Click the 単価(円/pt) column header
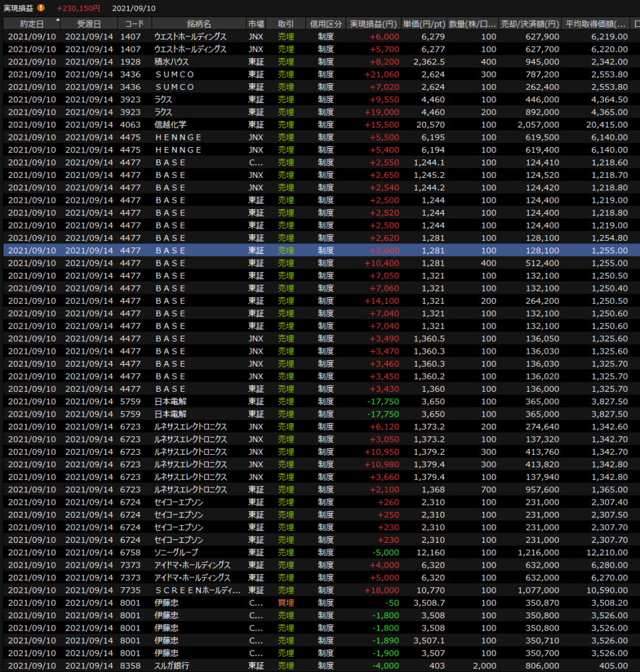The image size is (640, 672). point(424,24)
